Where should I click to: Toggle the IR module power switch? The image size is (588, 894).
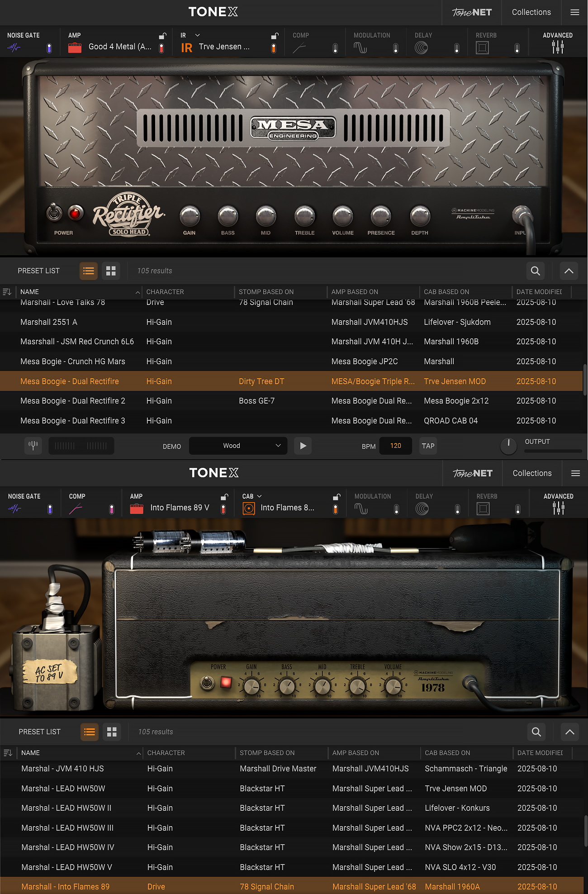pyautogui.click(x=274, y=48)
